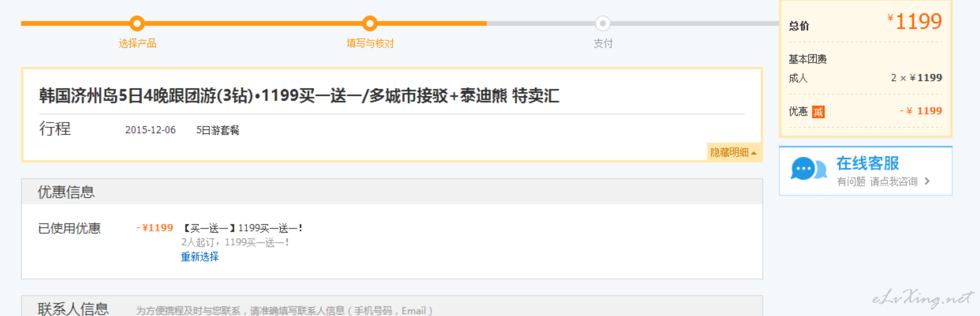Click the 支付 step circle

[603, 23]
